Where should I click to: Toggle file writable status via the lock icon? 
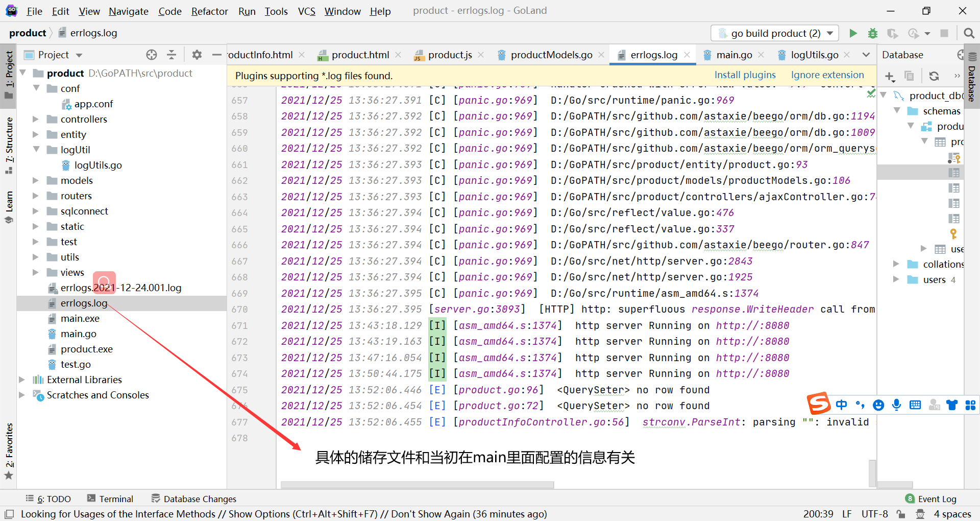click(x=900, y=514)
